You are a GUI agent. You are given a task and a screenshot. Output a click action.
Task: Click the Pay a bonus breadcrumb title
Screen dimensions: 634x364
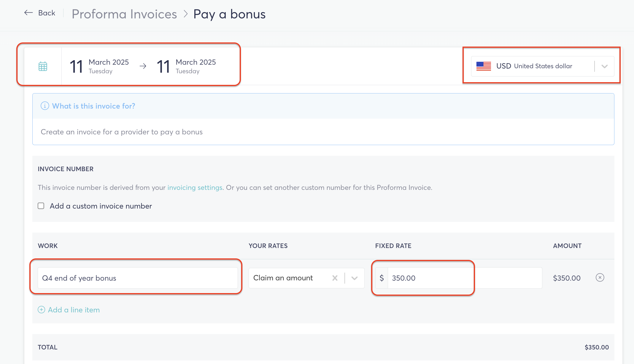(229, 14)
